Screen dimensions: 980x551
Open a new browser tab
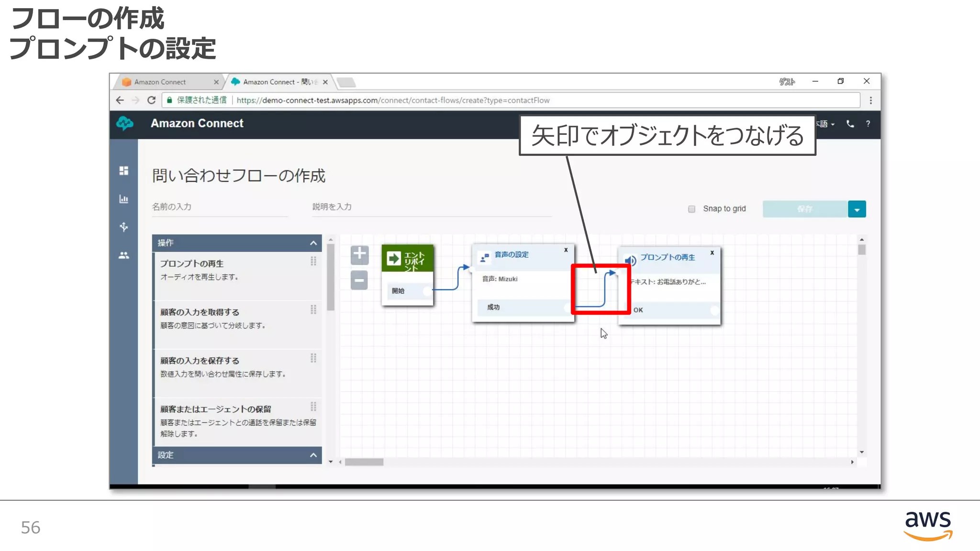346,82
